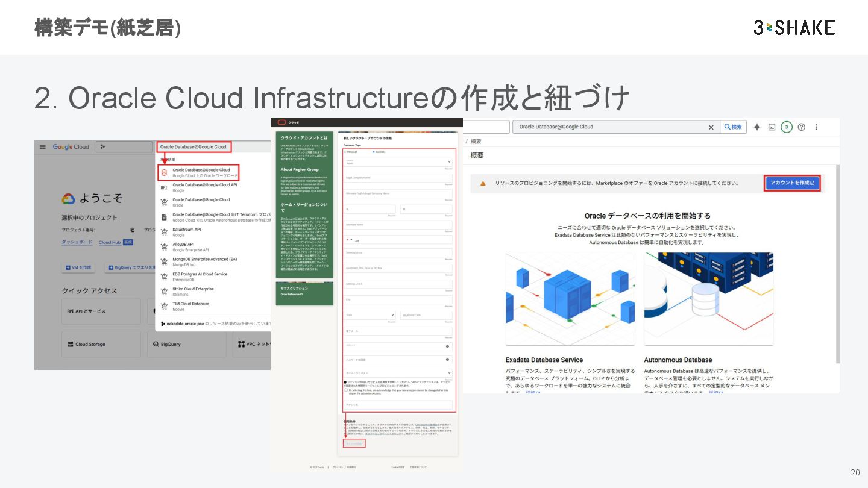Copy the project number with copy icon
The height and width of the screenshot is (488, 868).
(133, 230)
